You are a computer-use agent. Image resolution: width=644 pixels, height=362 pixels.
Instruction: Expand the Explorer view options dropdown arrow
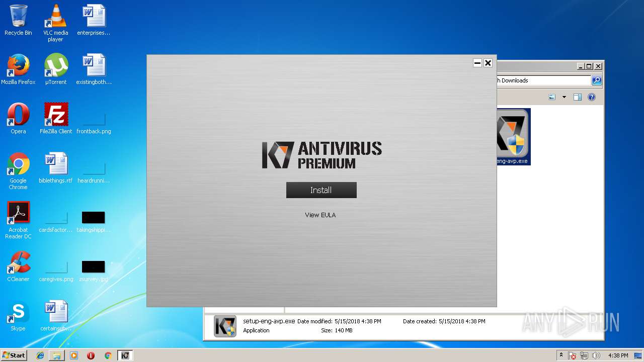coord(564,97)
